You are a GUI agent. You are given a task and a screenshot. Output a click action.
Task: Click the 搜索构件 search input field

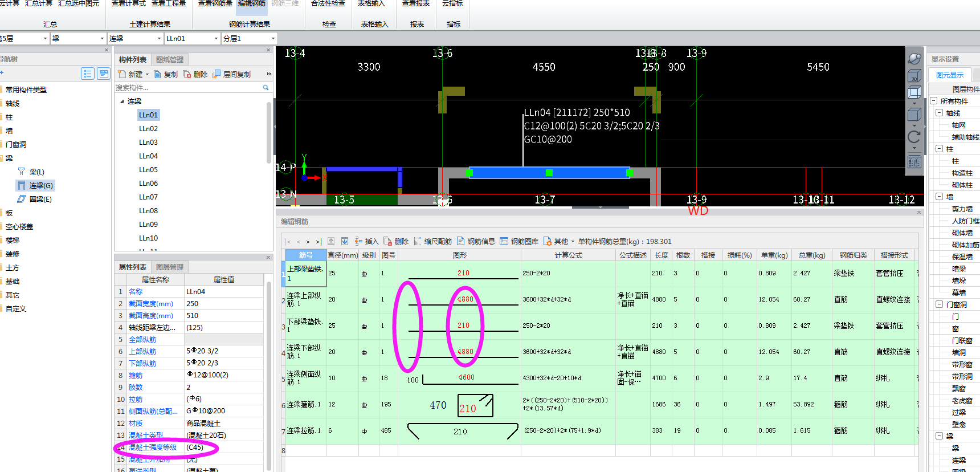[x=188, y=88]
